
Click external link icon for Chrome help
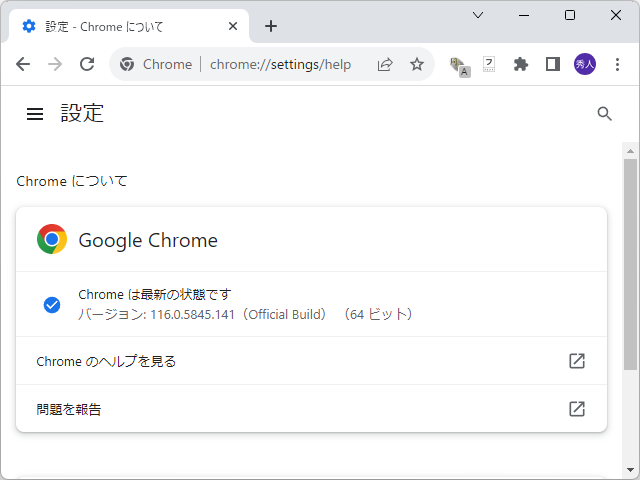(x=577, y=361)
